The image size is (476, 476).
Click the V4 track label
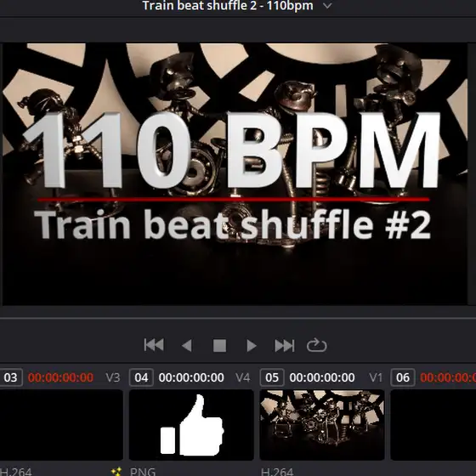(243, 377)
